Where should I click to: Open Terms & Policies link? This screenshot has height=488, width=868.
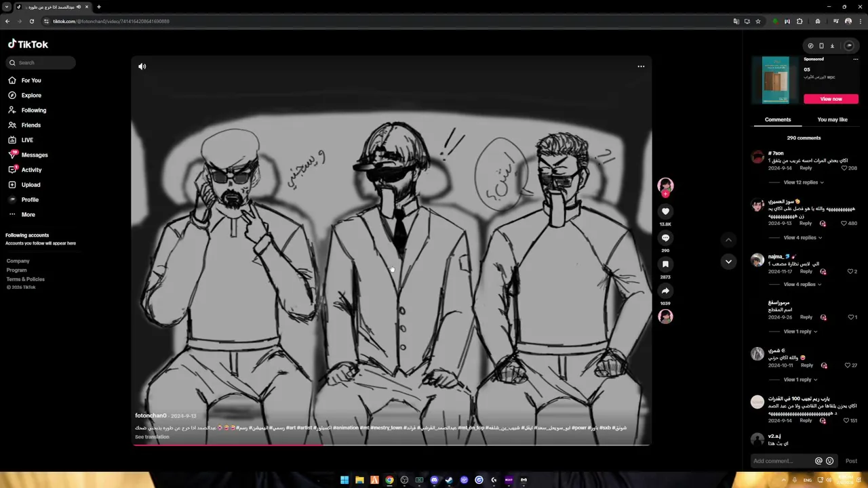(x=26, y=279)
